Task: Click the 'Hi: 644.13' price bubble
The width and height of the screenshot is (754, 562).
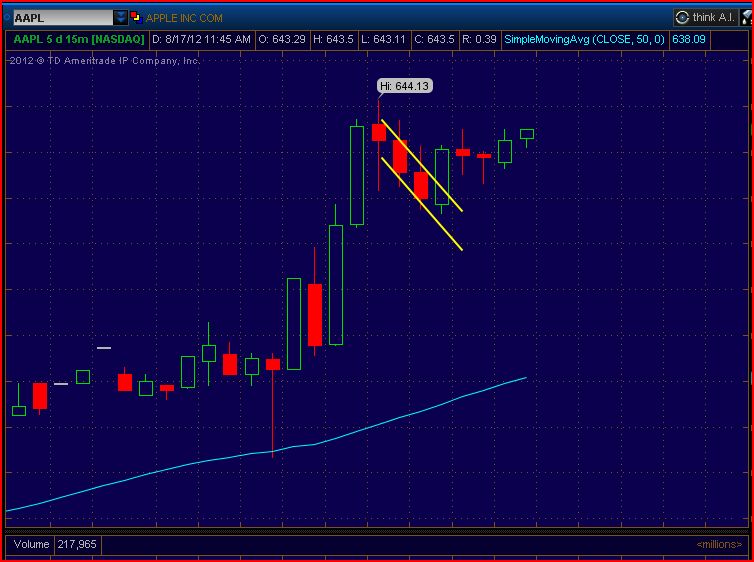Action: click(404, 86)
